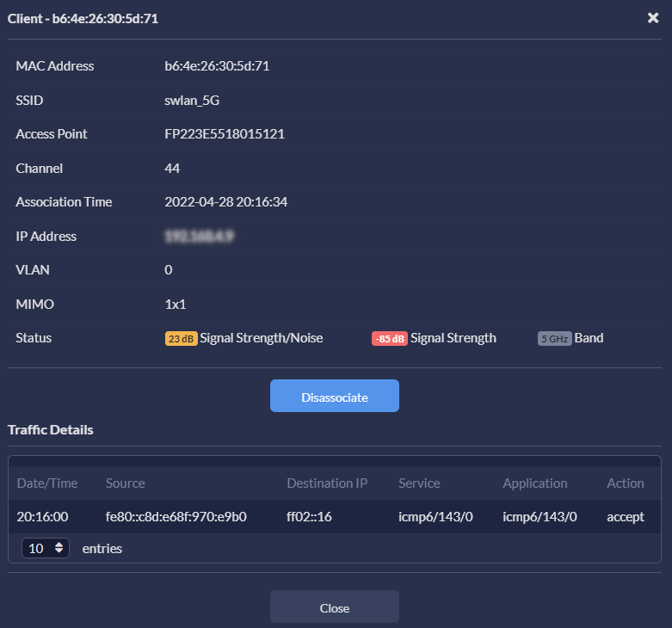Select the MIMO value 1x1
Image resolution: width=672 pixels, height=628 pixels.
(x=176, y=305)
